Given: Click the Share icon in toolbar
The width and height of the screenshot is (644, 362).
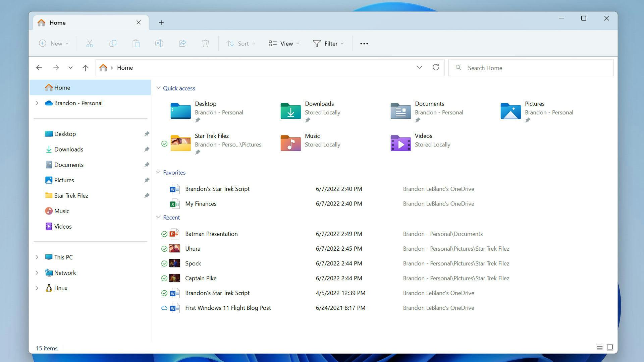Looking at the screenshot, I should click(182, 44).
